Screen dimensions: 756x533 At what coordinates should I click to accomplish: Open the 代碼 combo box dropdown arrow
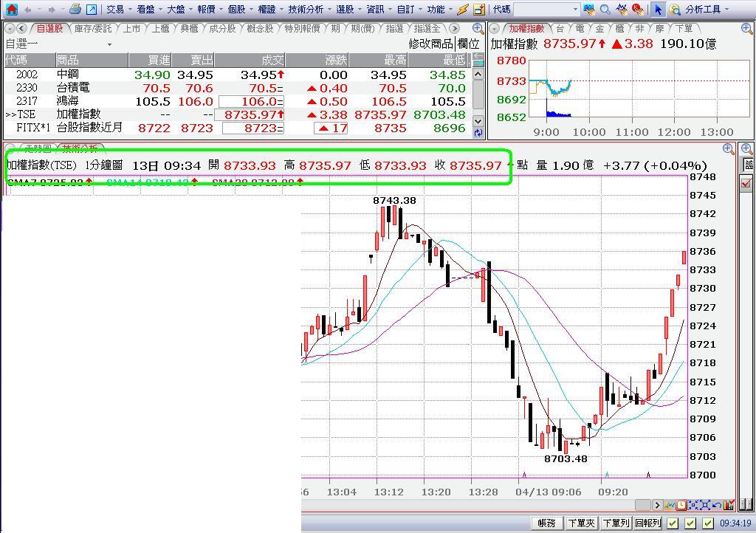(575, 9)
